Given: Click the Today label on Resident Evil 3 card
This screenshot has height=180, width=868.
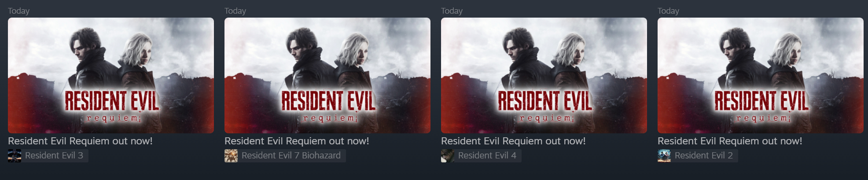Looking at the screenshot, I should tap(18, 11).
